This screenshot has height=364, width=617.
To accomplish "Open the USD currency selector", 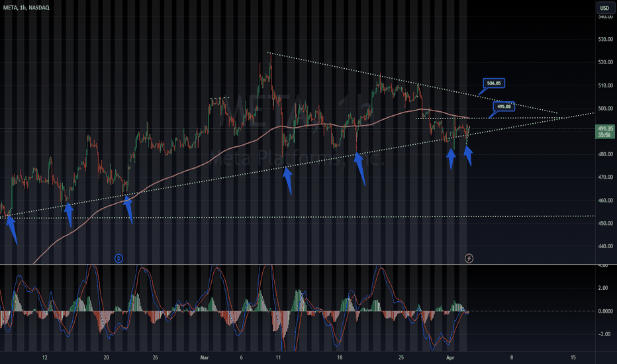I will click(x=605, y=8).
